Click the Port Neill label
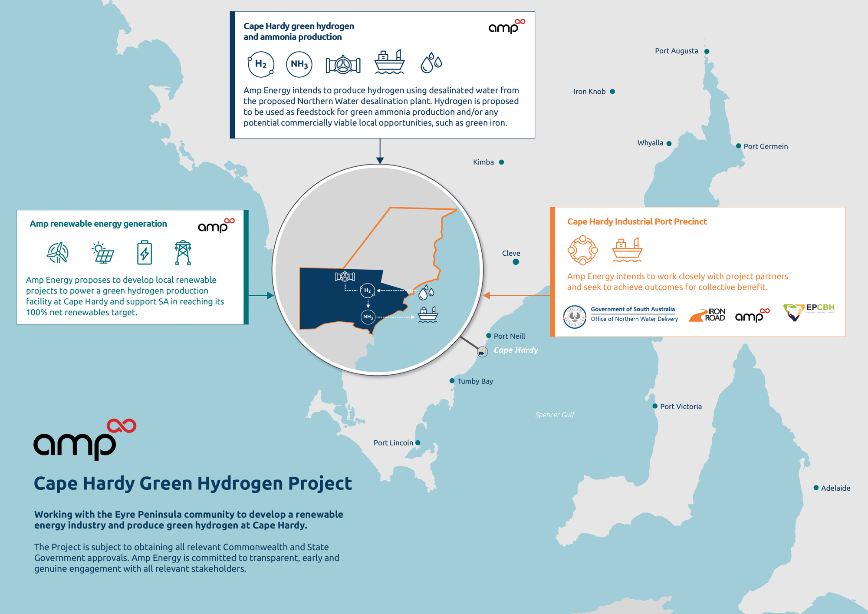868x614 pixels. 509,336
